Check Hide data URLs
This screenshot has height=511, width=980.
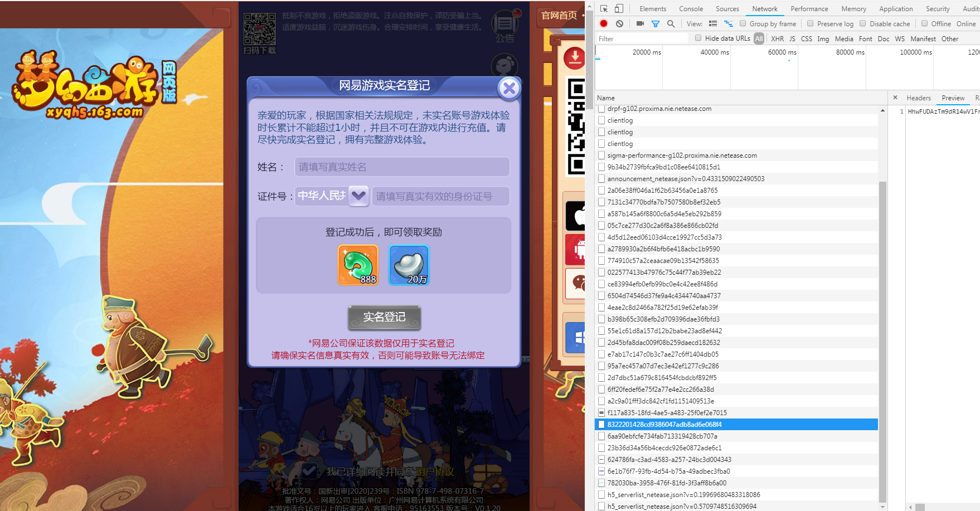[x=698, y=38]
